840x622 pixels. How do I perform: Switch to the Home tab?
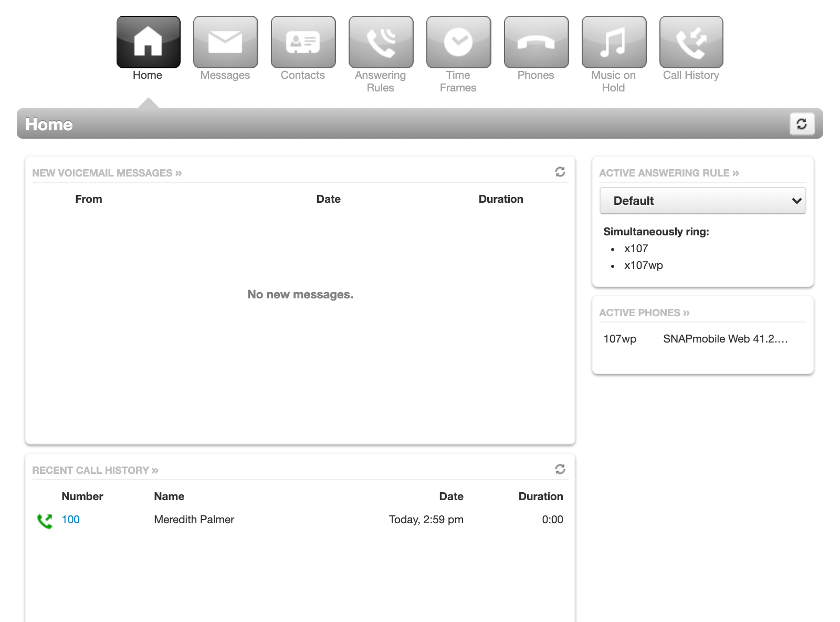148,75
